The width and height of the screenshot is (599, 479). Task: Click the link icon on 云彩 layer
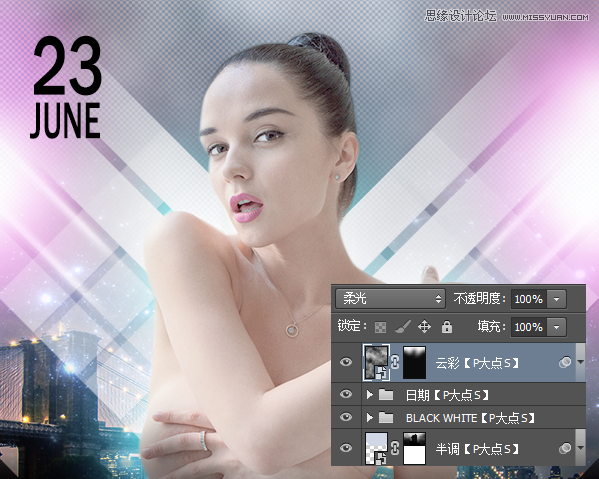click(x=396, y=362)
